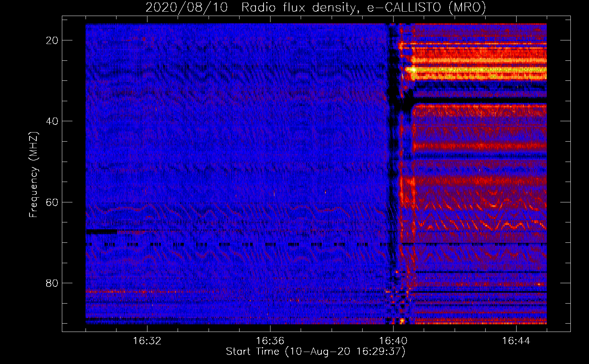Click the 'Frequency (MHZ)' axis label
589x364 pixels.
(33, 174)
